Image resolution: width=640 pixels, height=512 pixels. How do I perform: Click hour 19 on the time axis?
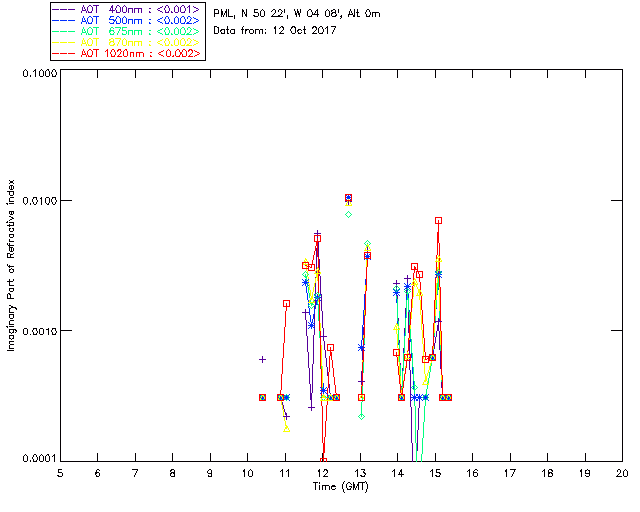point(585,474)
